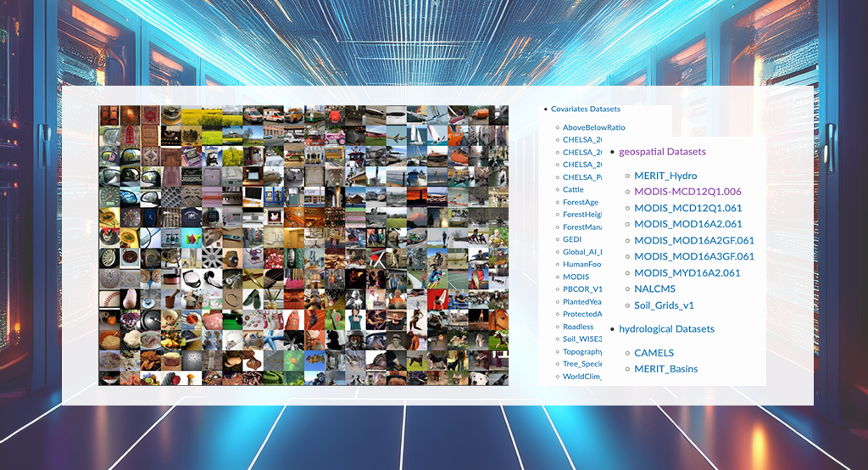This screenshot has width=868, height=470.
Task: Open the WorldClim_ dataset entry
Action: tap(581, 377)
